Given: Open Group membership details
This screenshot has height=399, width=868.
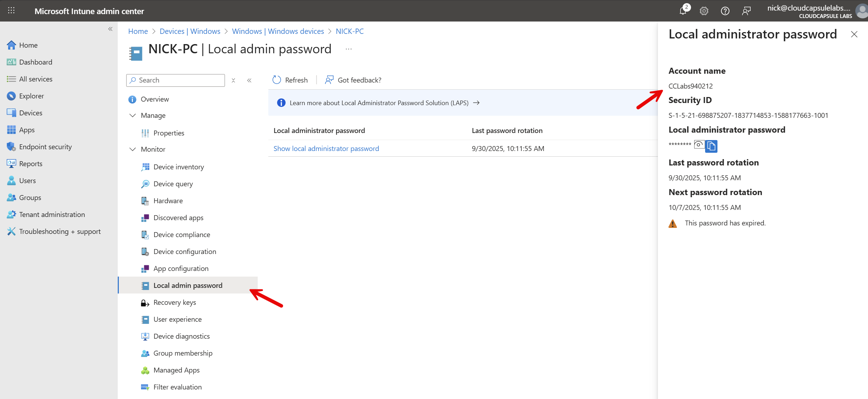Looking at the screenshot, I should click(x=183, y=353).
